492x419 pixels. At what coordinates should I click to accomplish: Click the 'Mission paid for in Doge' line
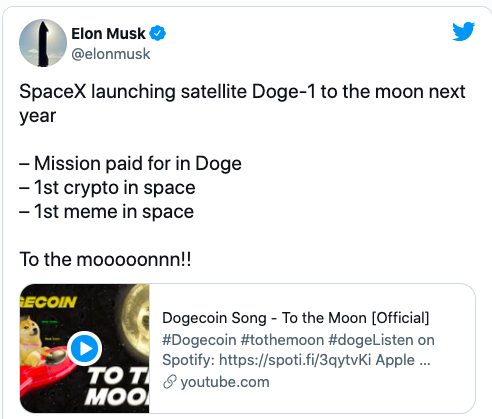point(130,164)
